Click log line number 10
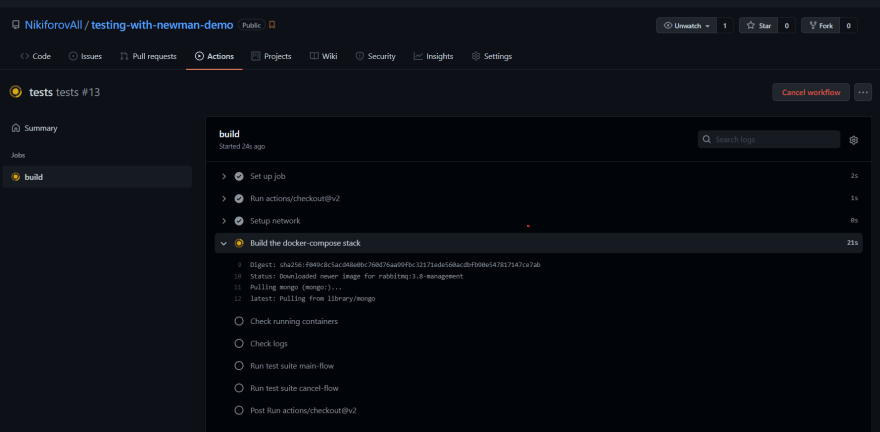The width and height of the screenshot is (880, 432). (x=238, y=277)
